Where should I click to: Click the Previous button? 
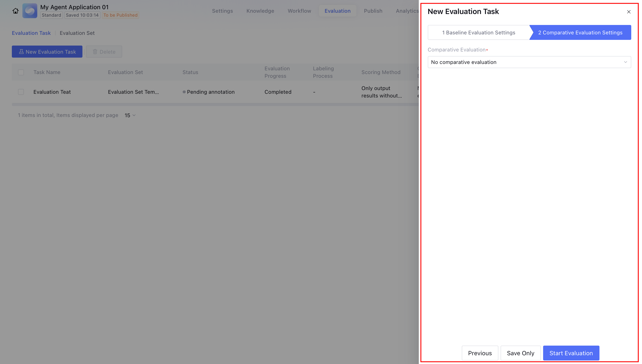(480, 353)
